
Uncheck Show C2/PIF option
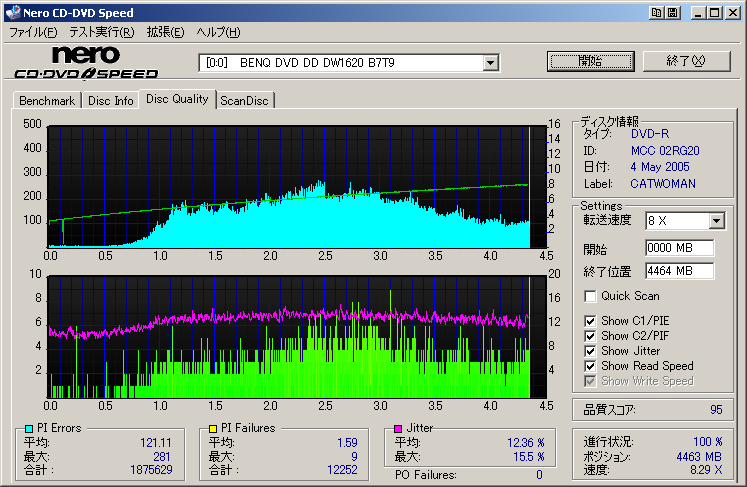[x=590, y=336]
